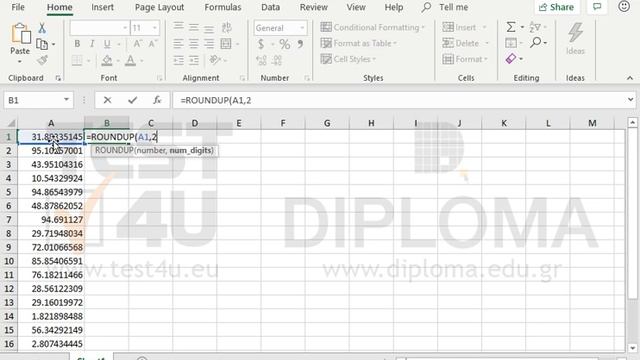Image resolution: width=640 pixels, height=360 pixels.
Task: Toggle Underline formatting
Action: coord(107,44)
